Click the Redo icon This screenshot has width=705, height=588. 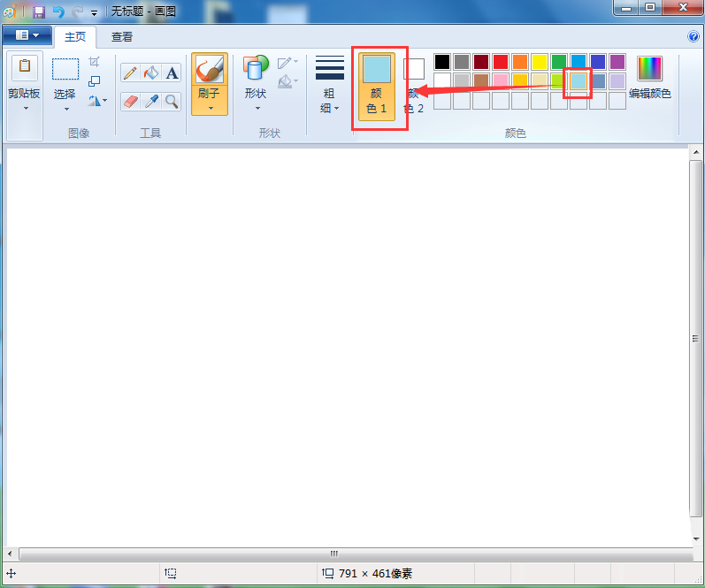(x=77, y=11)
